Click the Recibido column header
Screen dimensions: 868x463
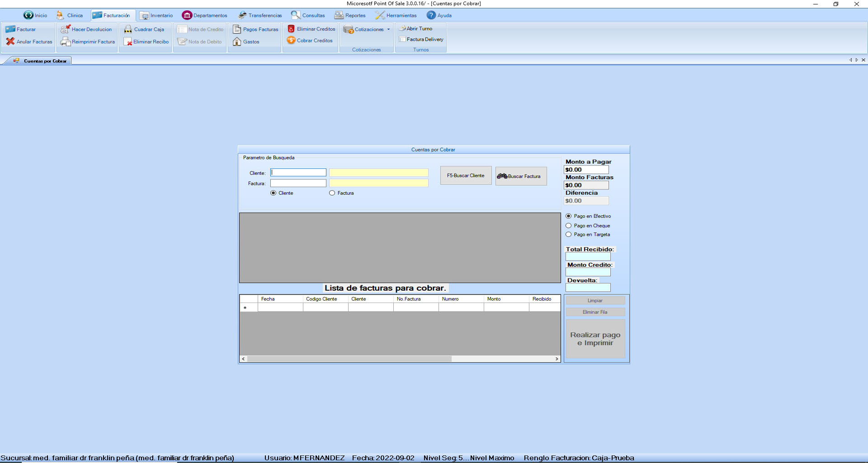[x=545, y=299]
